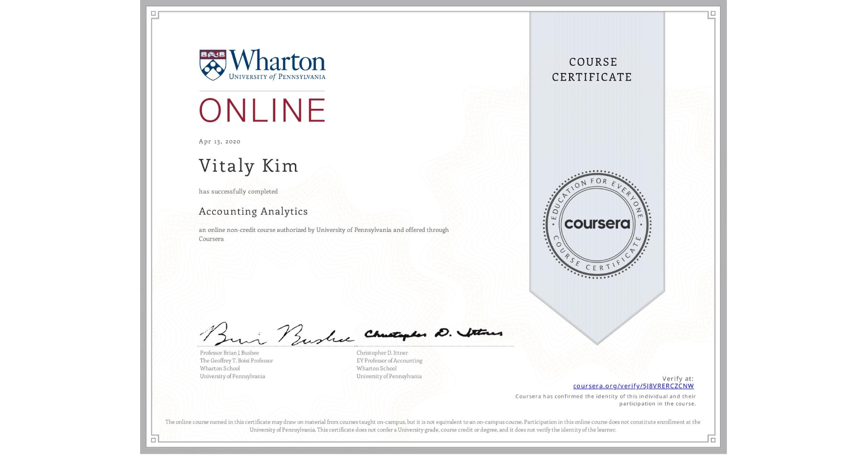Open the coursera.org/verify/5J8VRERCZCNW link
Image resolution: width=868 pixels, height=455 pixels.
click(x=633, y=386)
